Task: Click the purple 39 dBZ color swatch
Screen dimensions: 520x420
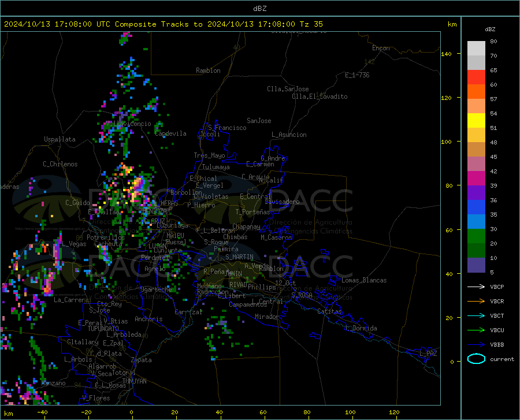Action: click(x=476, y=192)
